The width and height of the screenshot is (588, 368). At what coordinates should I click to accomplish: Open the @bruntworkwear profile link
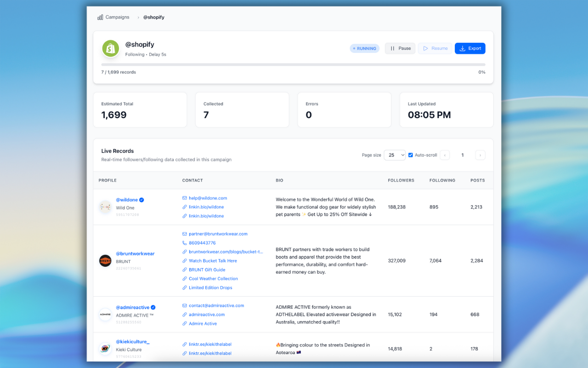[135, 253]
